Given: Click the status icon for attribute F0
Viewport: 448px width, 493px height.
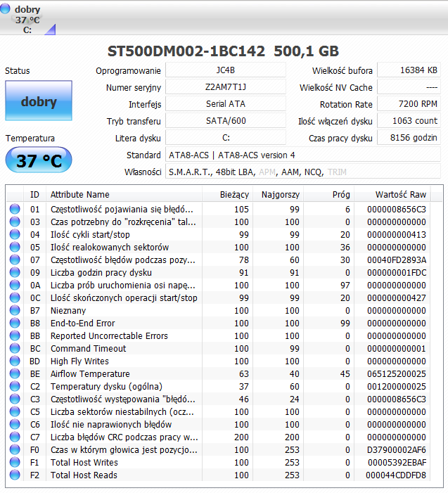Looking at the screenshot, I should (x=15, y=449).
